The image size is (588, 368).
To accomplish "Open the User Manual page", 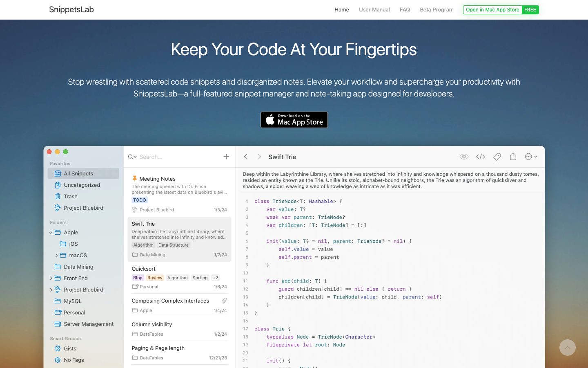I will [x=374, y=9].
